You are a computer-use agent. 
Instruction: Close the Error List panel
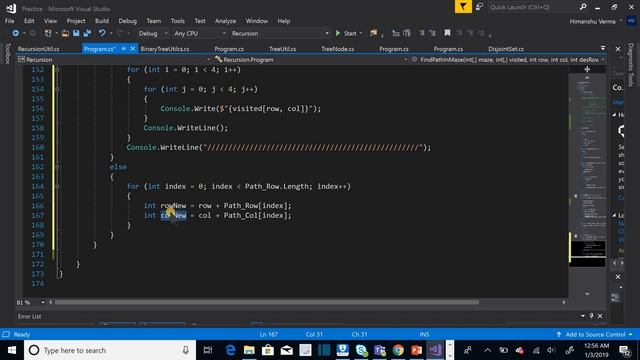tap(600, 316)
